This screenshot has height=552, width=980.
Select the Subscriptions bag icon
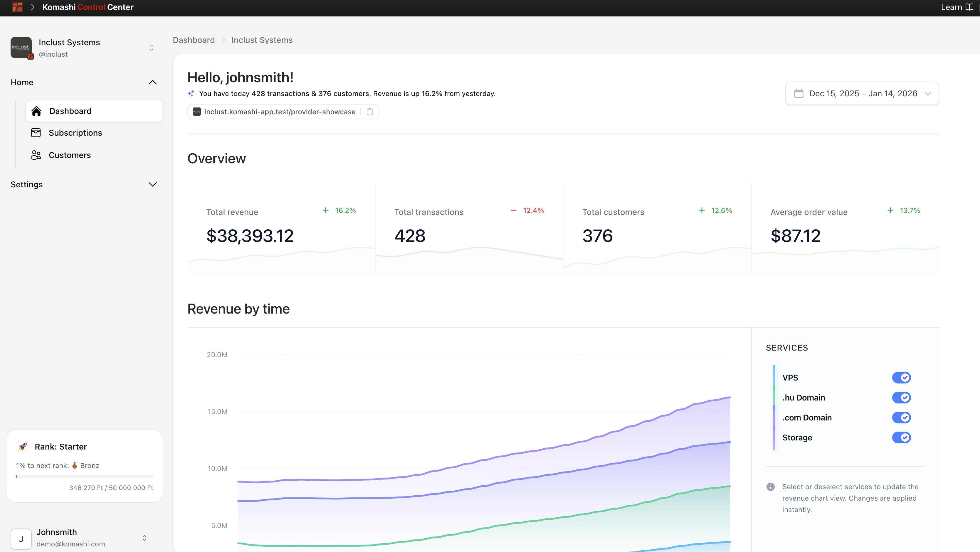36,132
